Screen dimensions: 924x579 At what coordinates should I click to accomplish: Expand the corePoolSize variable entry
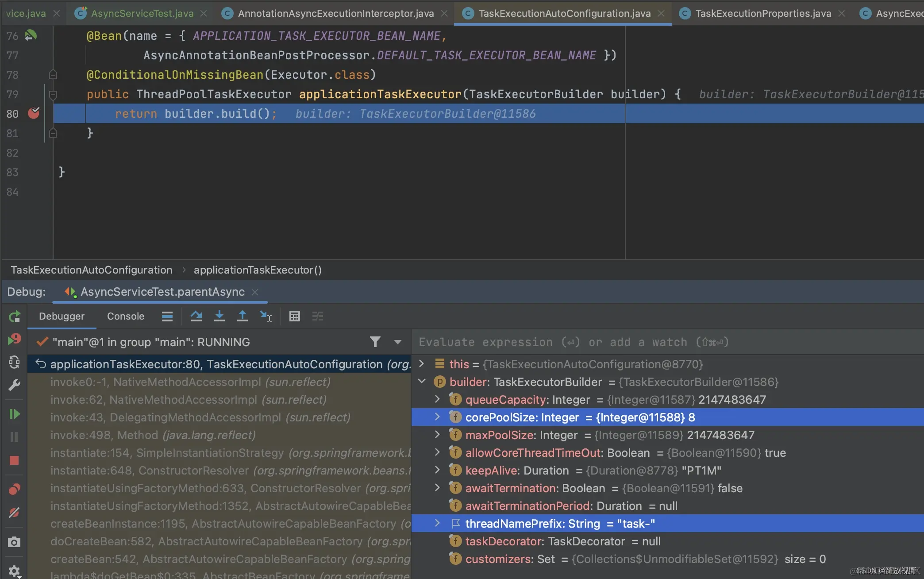(437, 417)
